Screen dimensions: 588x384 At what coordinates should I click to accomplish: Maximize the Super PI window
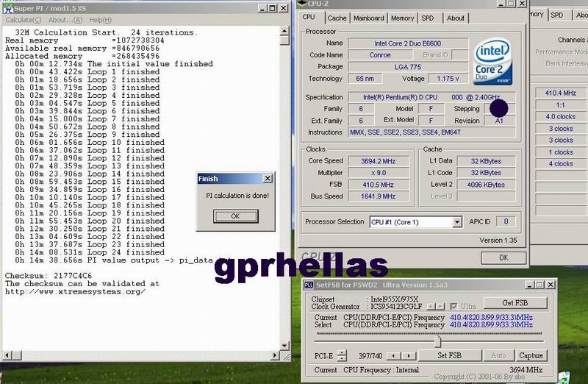[x=273, y=8]
